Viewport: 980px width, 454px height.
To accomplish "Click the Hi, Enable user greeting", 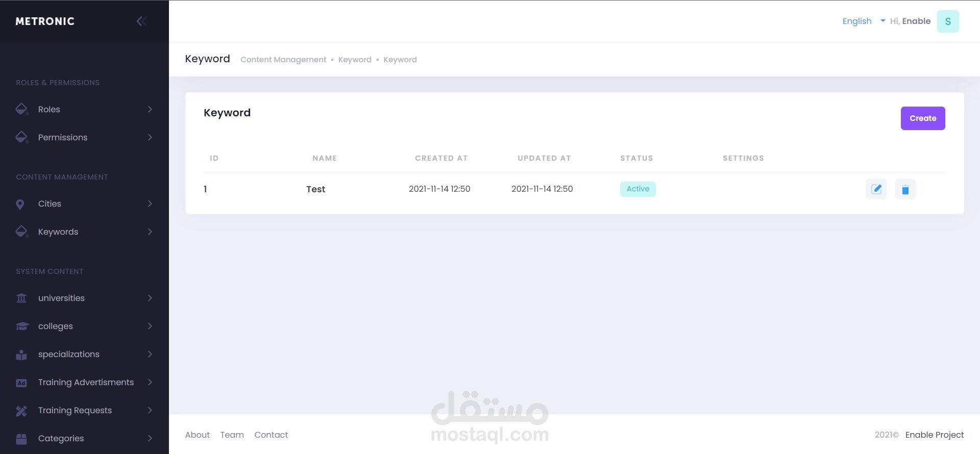I will click(x=910, y=21).
